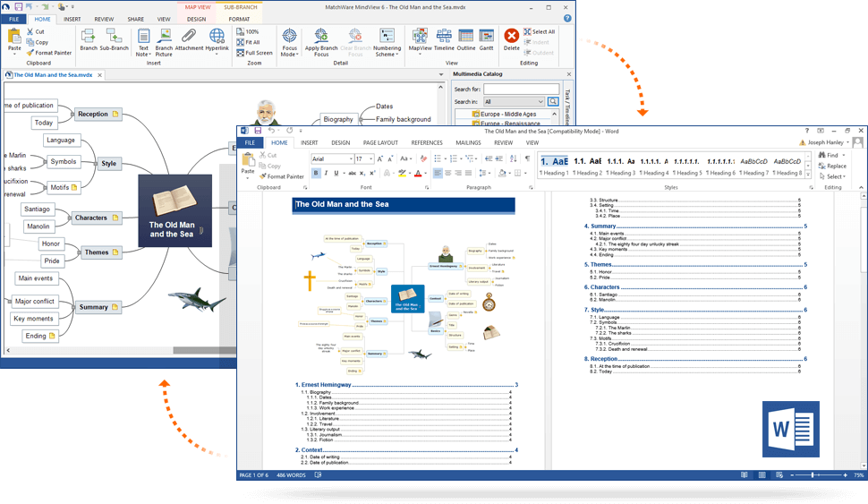Apply Branch Focus in MindView
Viewport: 868px width, 504px height.
[x=321, y=43]
